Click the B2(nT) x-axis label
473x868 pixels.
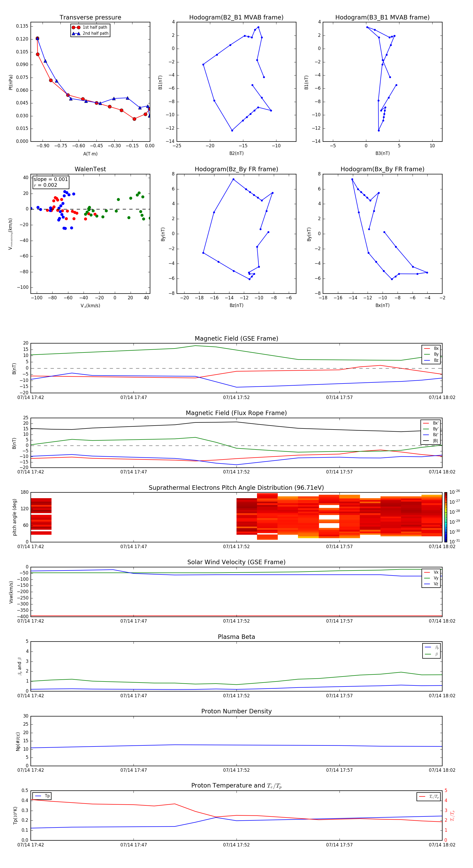236,153
